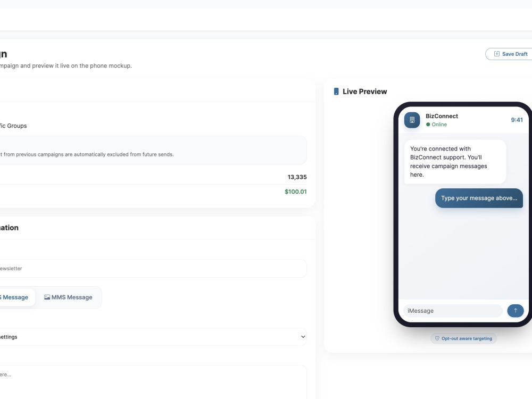Click the 'Type your message above...' bubble

tap(479, 198)
